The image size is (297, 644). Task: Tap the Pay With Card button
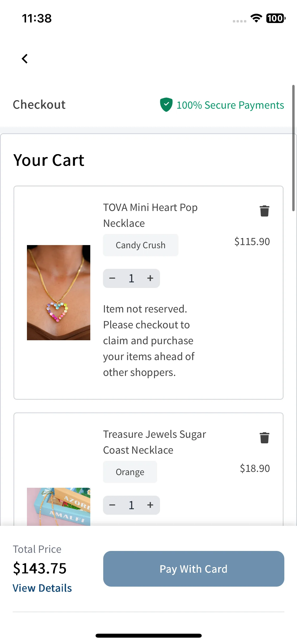point(194,569)
